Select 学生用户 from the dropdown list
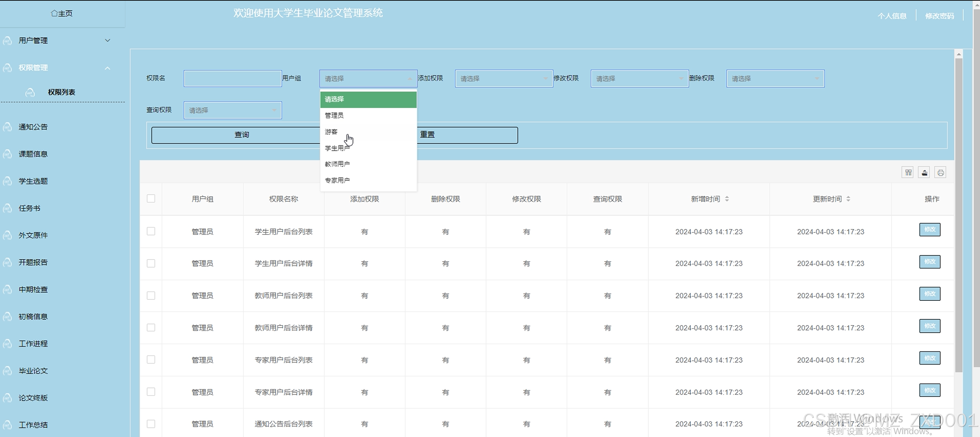980x437 pixels. coord(337,148)
